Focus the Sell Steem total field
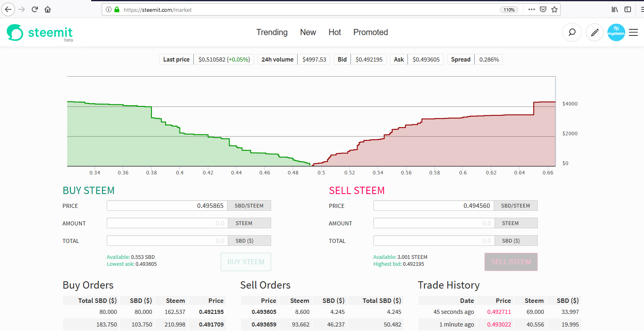The width and height of the screenshot is (644, 331). pyautogui.click(x=434, y=241)
